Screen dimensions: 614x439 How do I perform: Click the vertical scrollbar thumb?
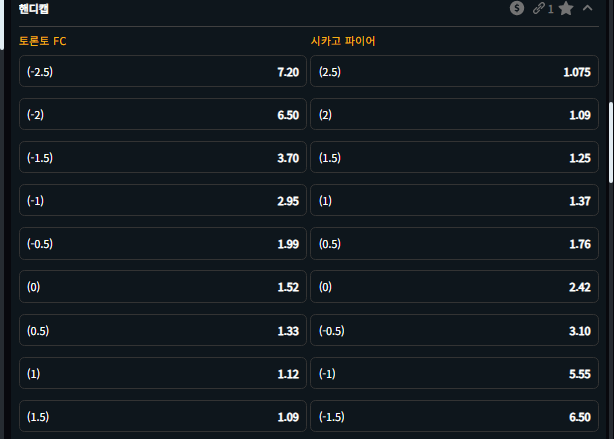click(x=610, y=140)
